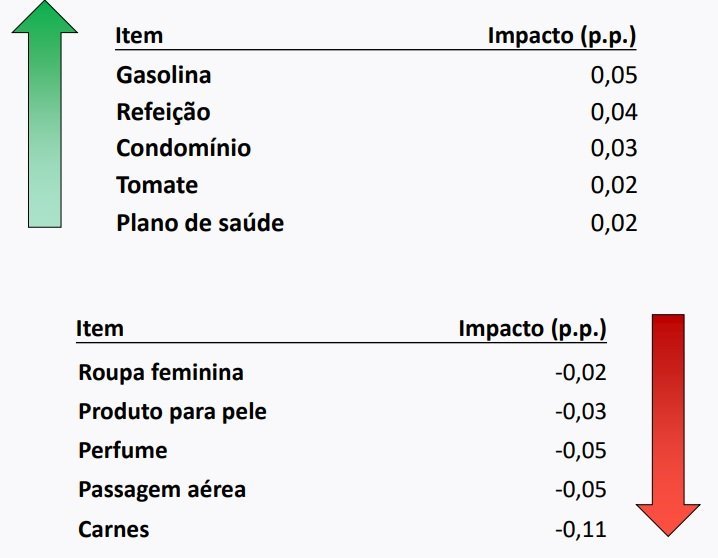Click the -0,03 value for Produto para pele

(x=581, y=412)
